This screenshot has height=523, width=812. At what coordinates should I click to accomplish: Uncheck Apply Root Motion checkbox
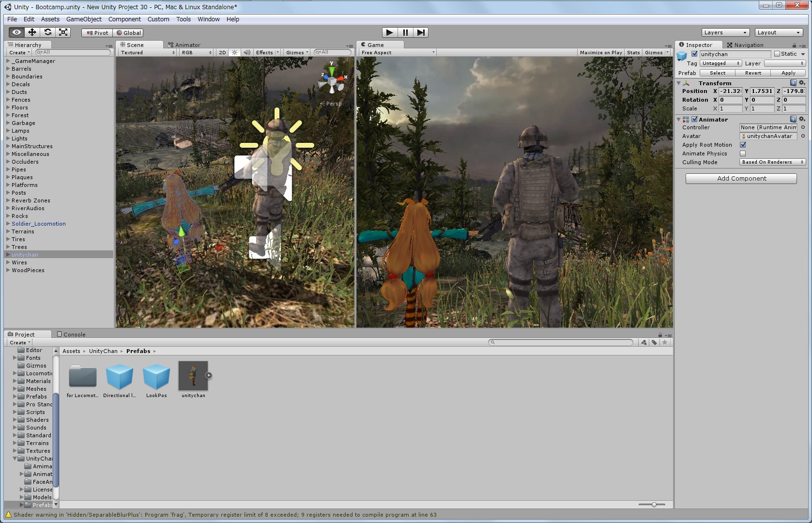click(743, 145)
